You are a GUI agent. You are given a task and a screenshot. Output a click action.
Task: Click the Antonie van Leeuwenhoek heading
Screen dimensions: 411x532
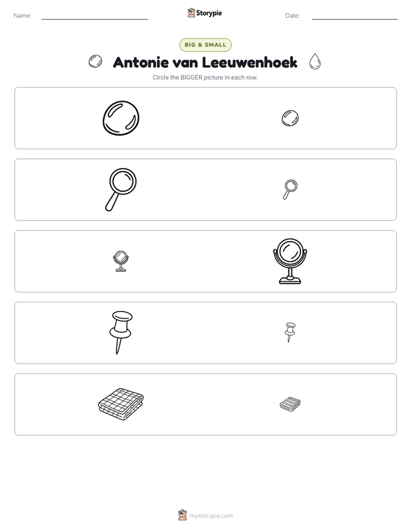point(205,62)
